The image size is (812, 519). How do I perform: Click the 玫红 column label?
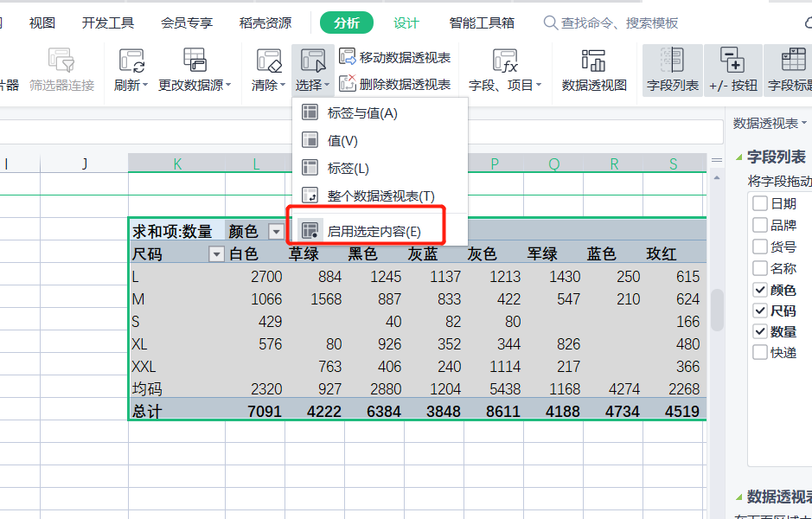click(x=662, y=253)
